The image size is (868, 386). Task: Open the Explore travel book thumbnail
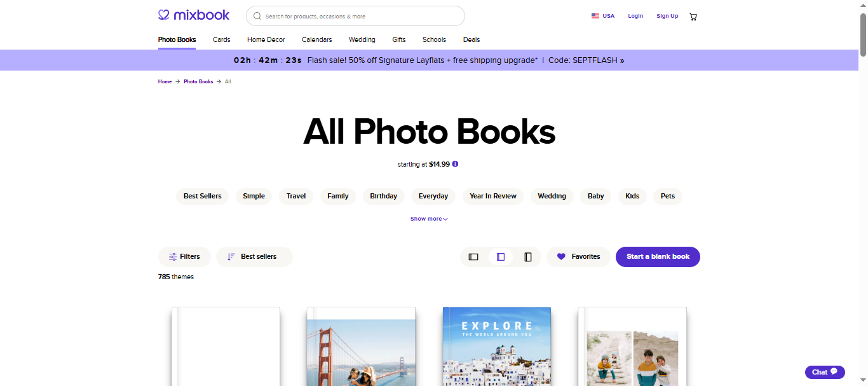click(x=496, y=347)
